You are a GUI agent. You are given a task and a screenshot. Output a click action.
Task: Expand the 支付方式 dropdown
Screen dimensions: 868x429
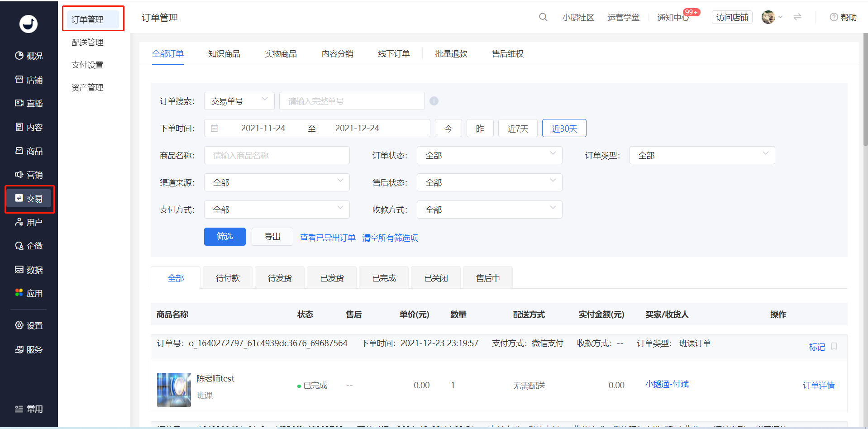[277, 210]
